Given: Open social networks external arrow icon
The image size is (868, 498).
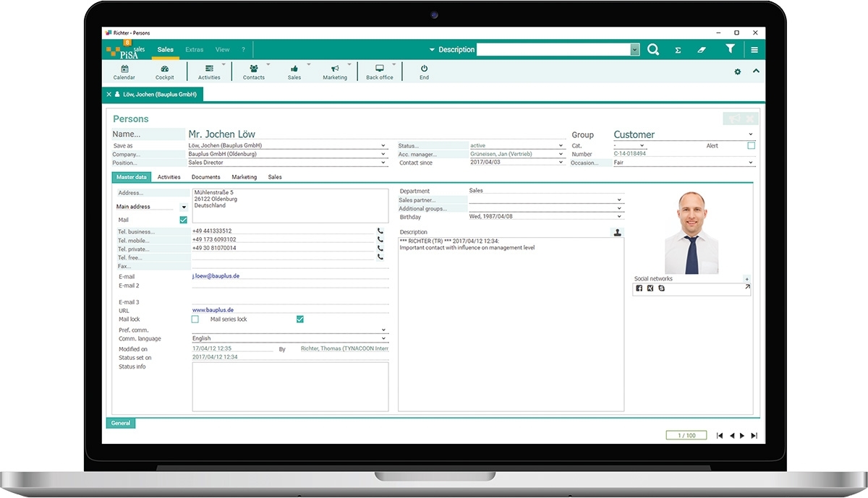Looking at the screenshot, I should [x=747, y=287].
